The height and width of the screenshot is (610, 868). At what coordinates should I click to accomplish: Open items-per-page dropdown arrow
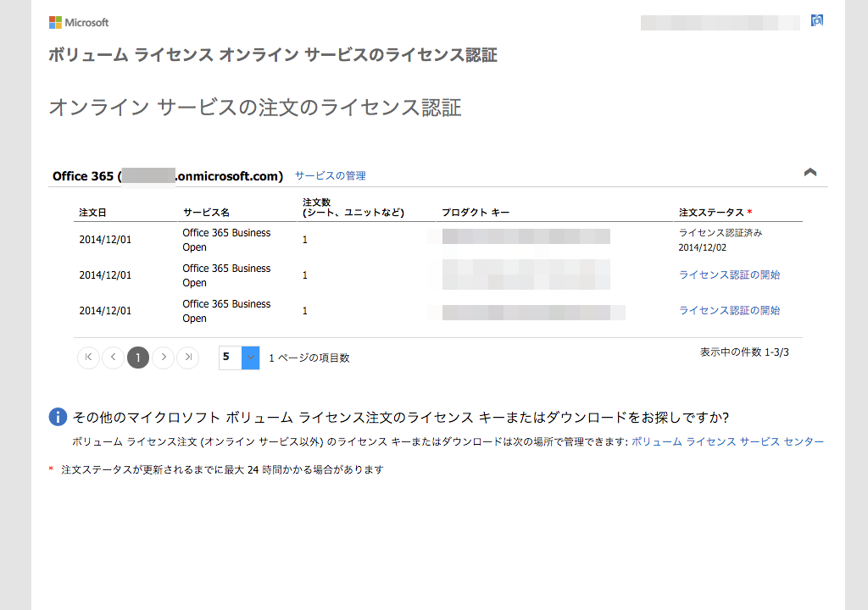(x=251, y=358)
